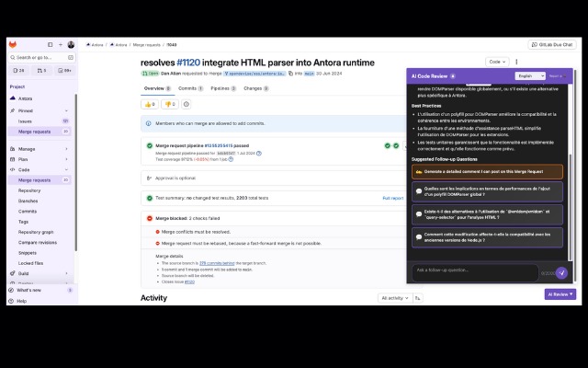The width and height of the screenshot is (588, 368).
Task: Open Merge requests breadcrumb link
Action: [147, 45]
